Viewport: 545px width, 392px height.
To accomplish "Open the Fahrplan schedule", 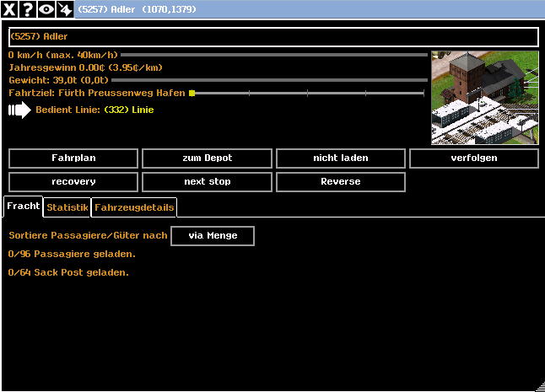I will click(73, 158).
